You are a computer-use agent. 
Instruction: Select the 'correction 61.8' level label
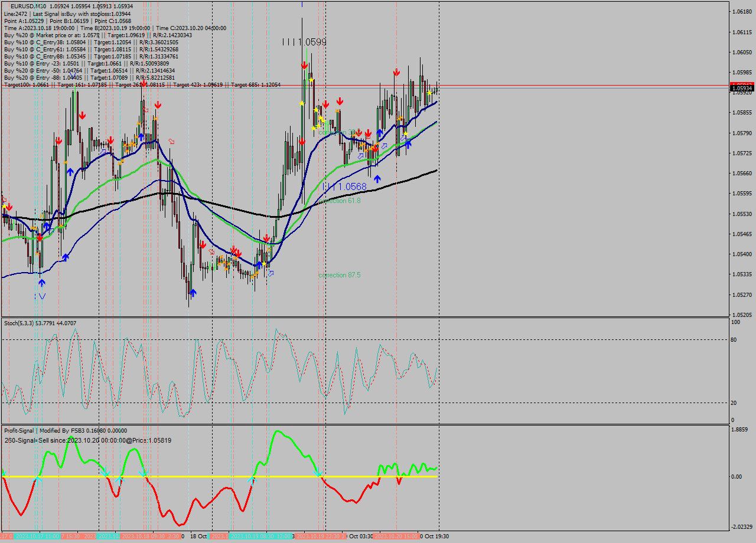coord(339,201)
